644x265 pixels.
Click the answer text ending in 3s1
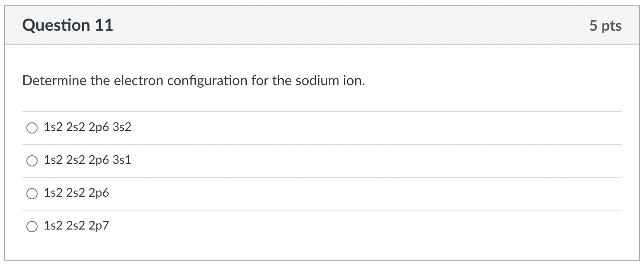pos(87,160)
